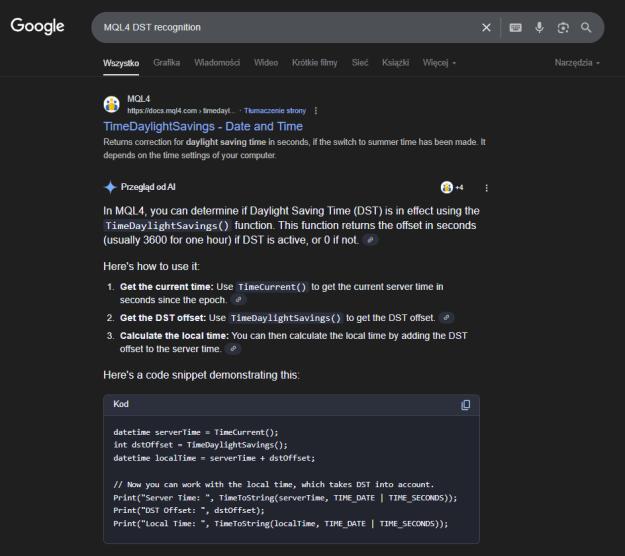Select the Wszystko tab
This screenshot has width=625, height=556.
[121, 63]
